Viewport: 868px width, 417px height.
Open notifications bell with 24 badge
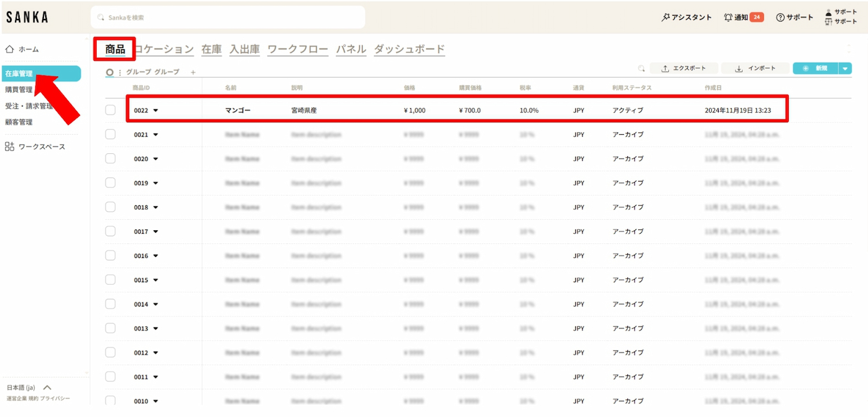tap(743, 17)
